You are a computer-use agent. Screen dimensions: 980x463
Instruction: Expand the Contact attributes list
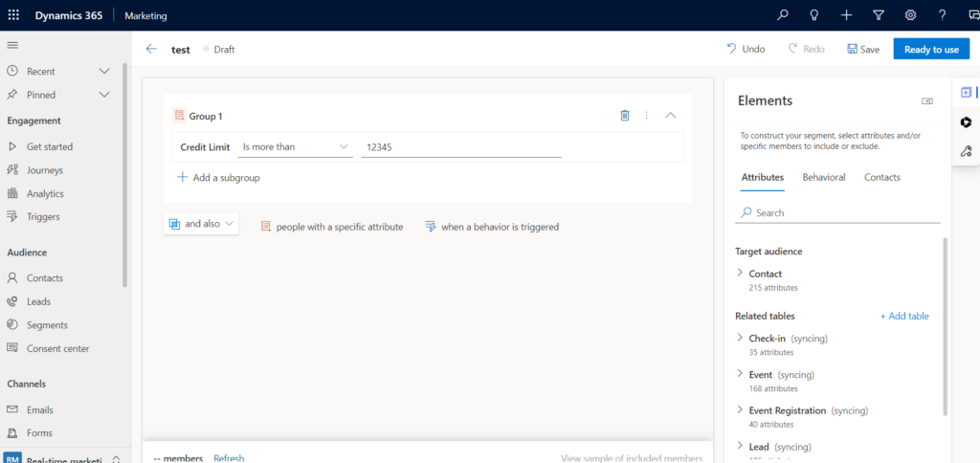tap(740, 273)
